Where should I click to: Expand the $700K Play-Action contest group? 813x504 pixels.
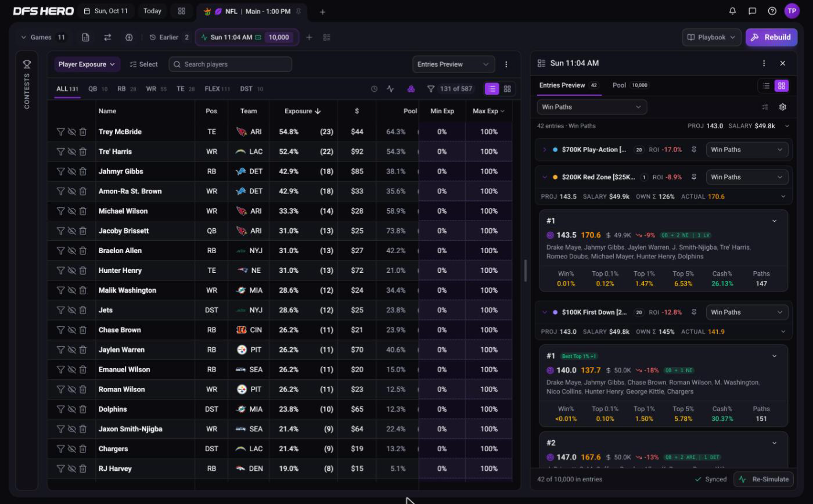(544, 150)
